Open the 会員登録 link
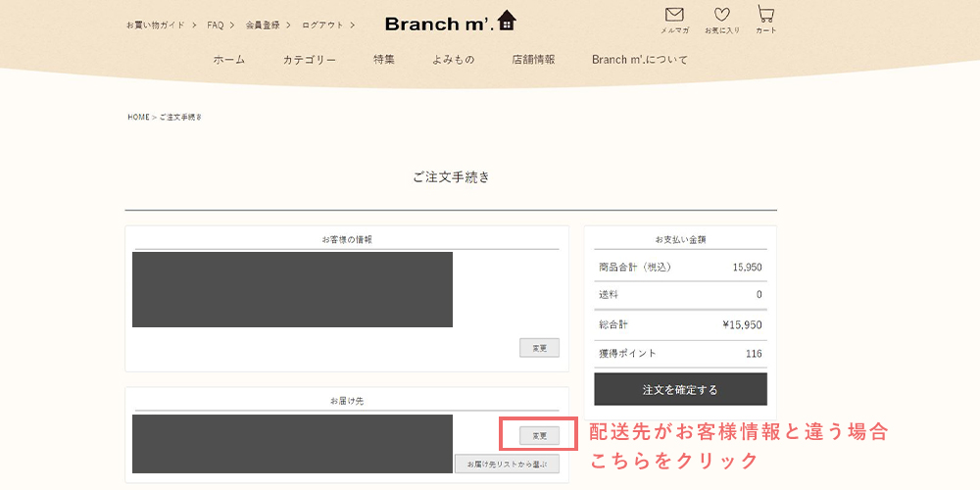The image size is (980, 490). [263, 24]
